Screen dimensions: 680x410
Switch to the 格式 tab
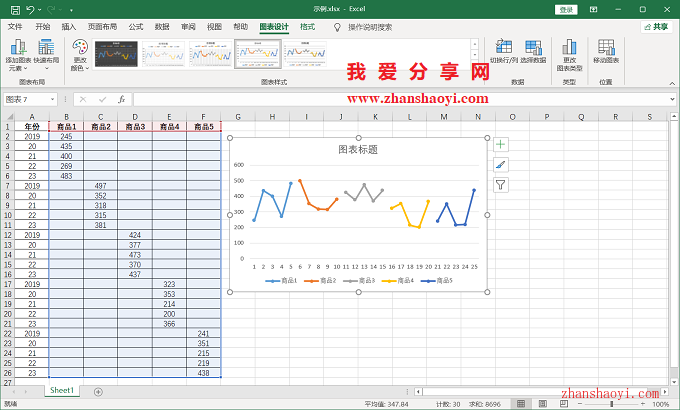pyautogui.click(x=307, y=27)
